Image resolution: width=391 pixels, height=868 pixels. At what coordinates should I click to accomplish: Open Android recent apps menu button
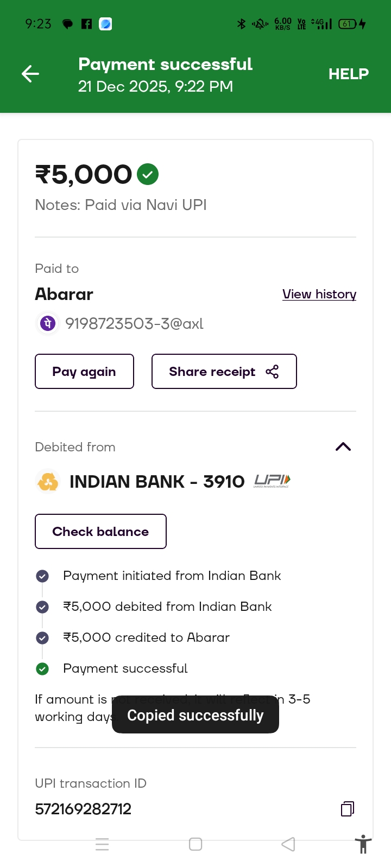(102, 844)
